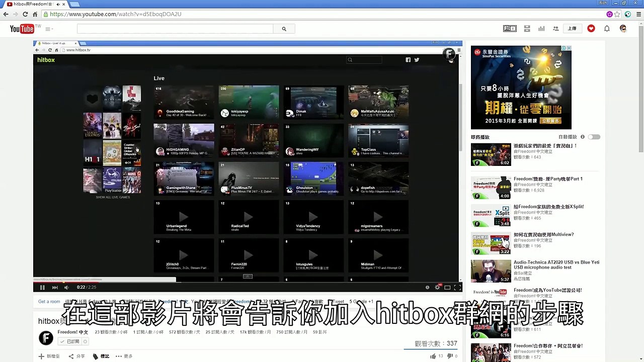Viewport: 644px width, 362px height.
Task: Click the green extension icon by the star
Action: (627, 14)
